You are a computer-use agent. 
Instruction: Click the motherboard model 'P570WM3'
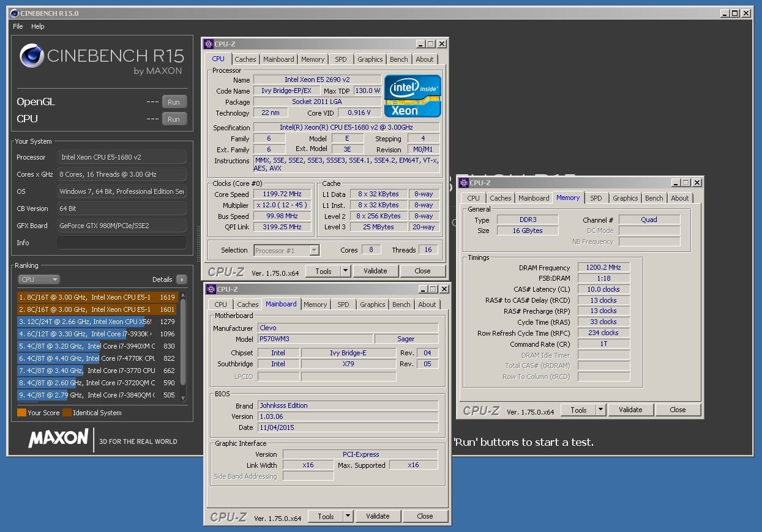315,339
